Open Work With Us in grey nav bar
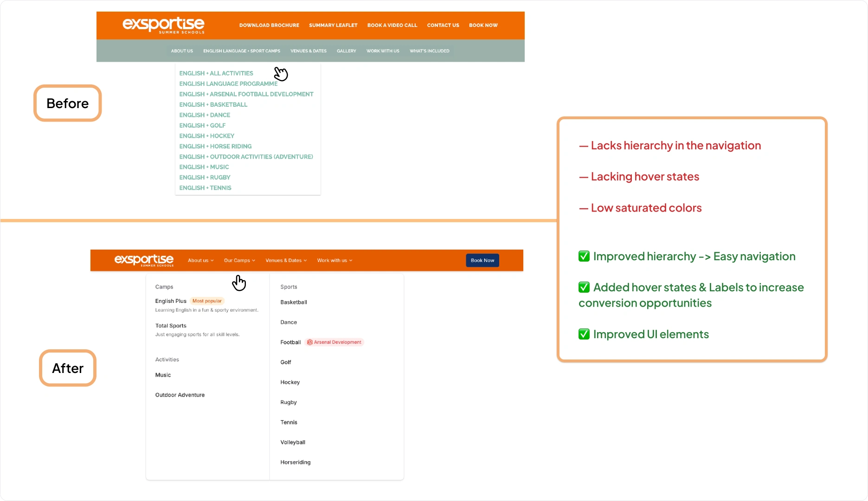This screenshot has height=501, width=868. click(x=383, y=51)
